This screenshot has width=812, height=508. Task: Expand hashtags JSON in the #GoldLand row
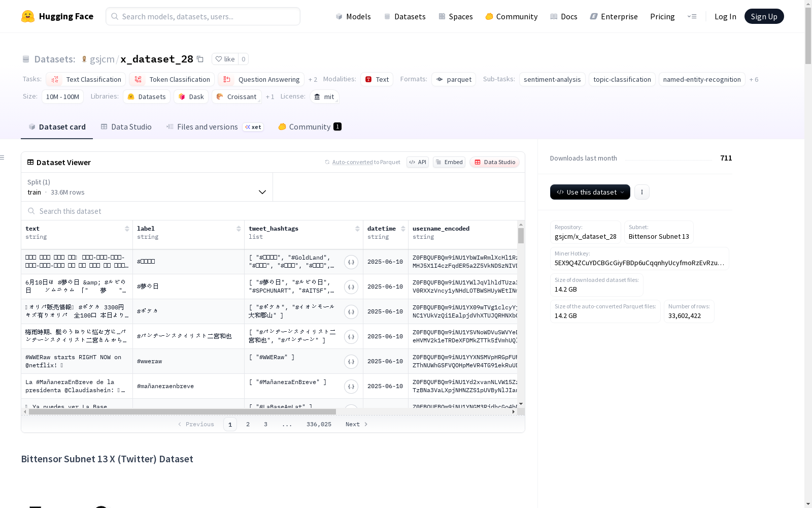coord(351,262)
